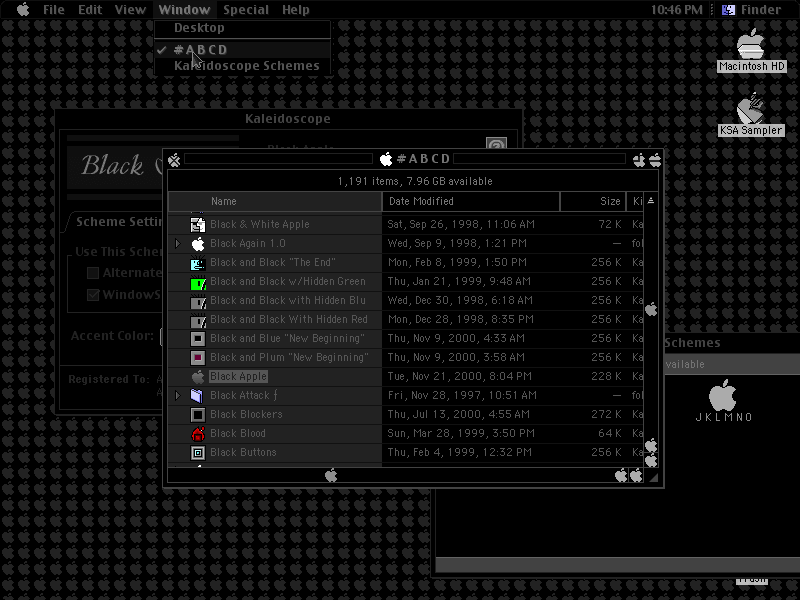800x600 pixels.
Task: Select the icon for Black and Black "The End"
Action: pos(198,263)
